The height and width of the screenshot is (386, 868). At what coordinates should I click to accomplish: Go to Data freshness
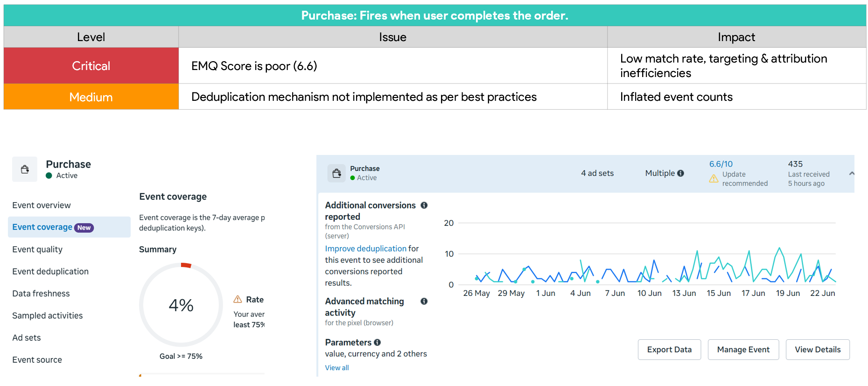(41, 294)
